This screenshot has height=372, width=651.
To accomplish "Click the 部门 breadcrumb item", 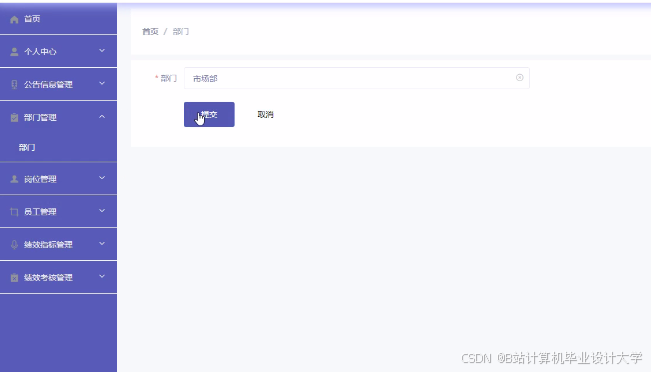I will [x=181, y=32].
